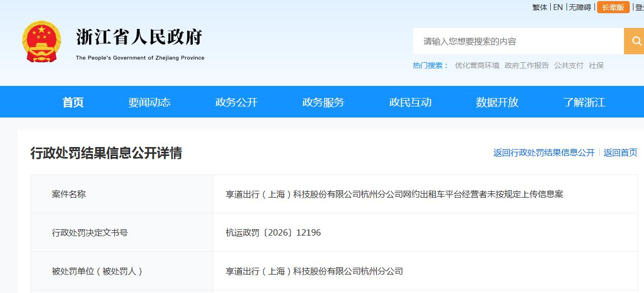Switch language to EN

[558, 7]
